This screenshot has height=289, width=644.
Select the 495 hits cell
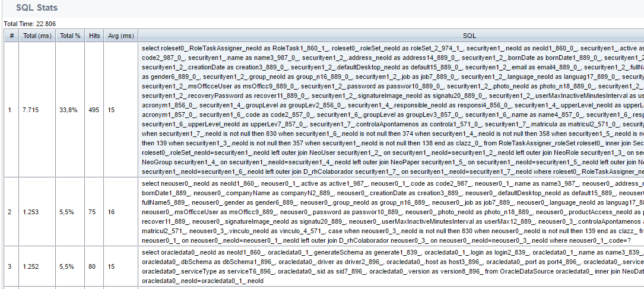(94, 111)
